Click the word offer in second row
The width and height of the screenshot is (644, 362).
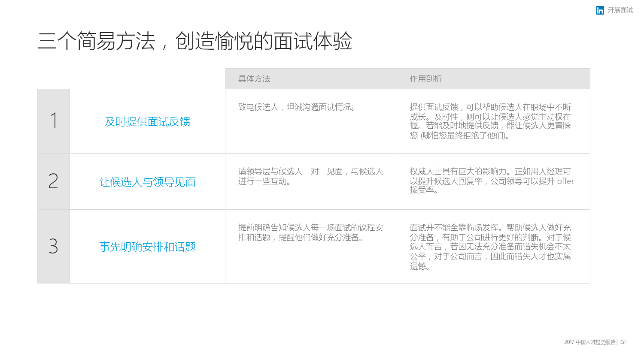click(565, 181)
